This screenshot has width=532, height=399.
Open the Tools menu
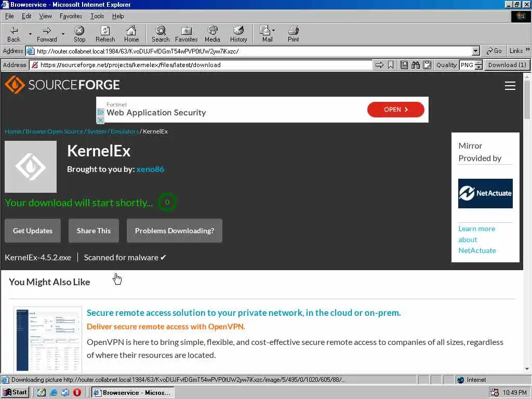point(97,16)
